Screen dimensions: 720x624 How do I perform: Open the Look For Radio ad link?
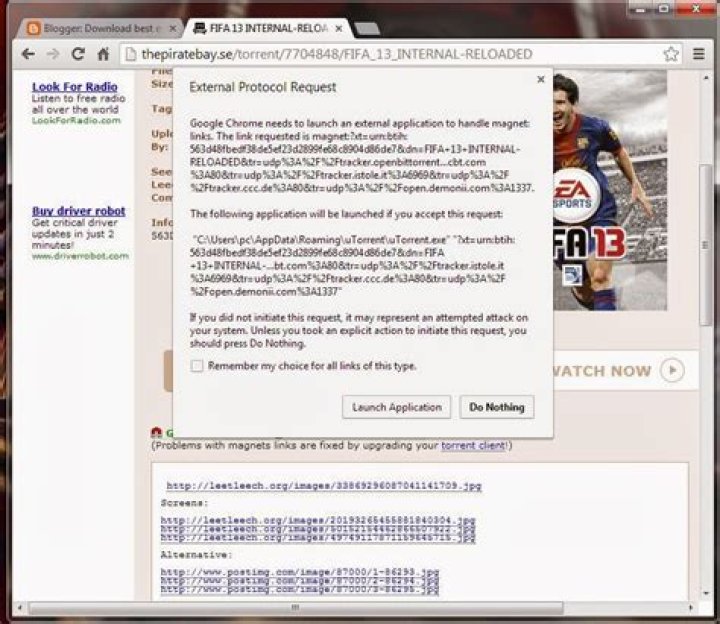pyautogui.click(x=75, y=87)
